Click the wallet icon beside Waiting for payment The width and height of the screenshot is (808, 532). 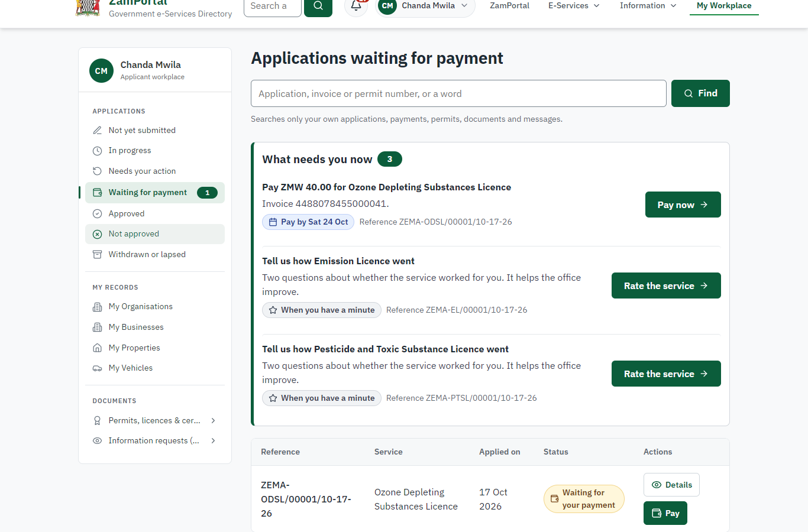[98, 193]
